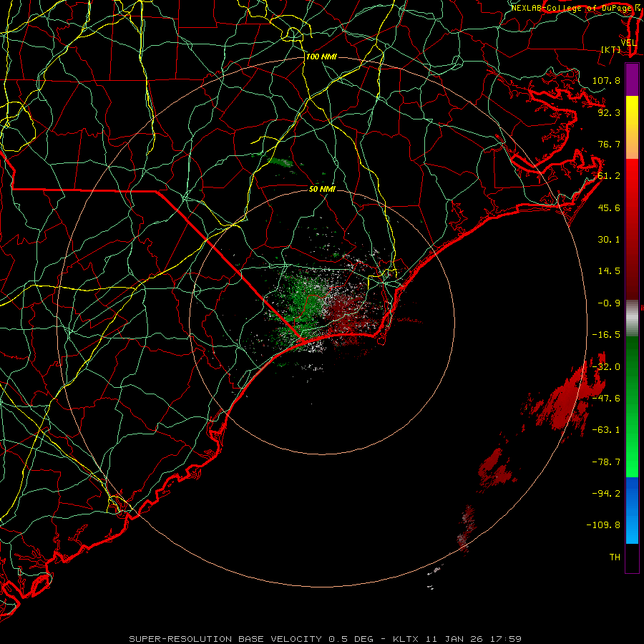Click the [KT] units label
The image size is (644, 644).
(611, 49)
